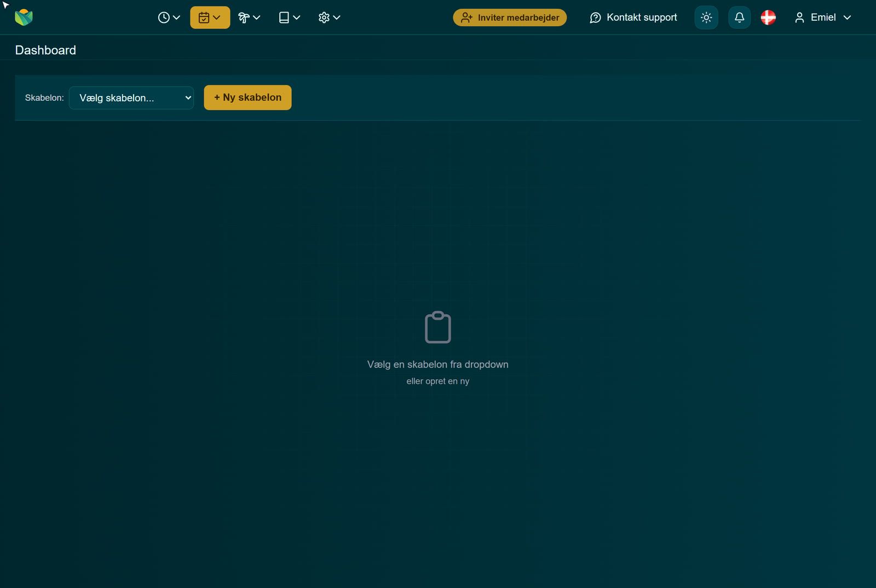Open the clock time-tracking menu icon
The image size is (876, 588).
coord(169,18)
